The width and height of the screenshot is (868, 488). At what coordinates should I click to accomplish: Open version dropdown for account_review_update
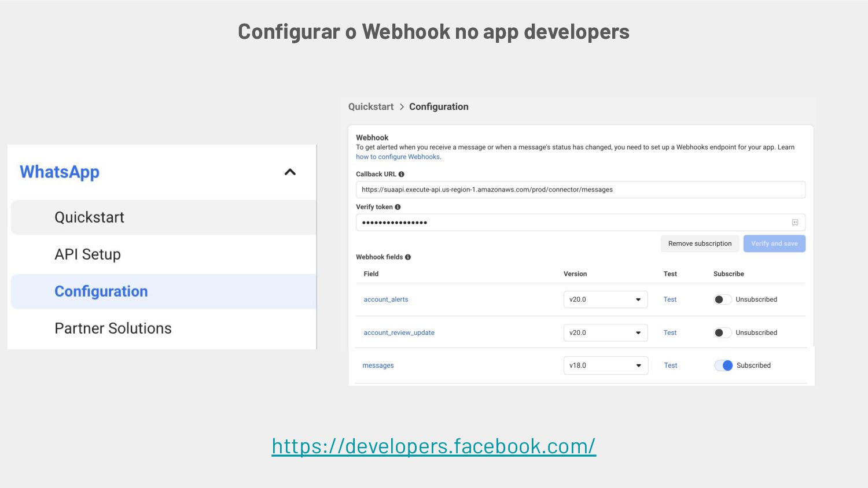[x=605, y=332]
